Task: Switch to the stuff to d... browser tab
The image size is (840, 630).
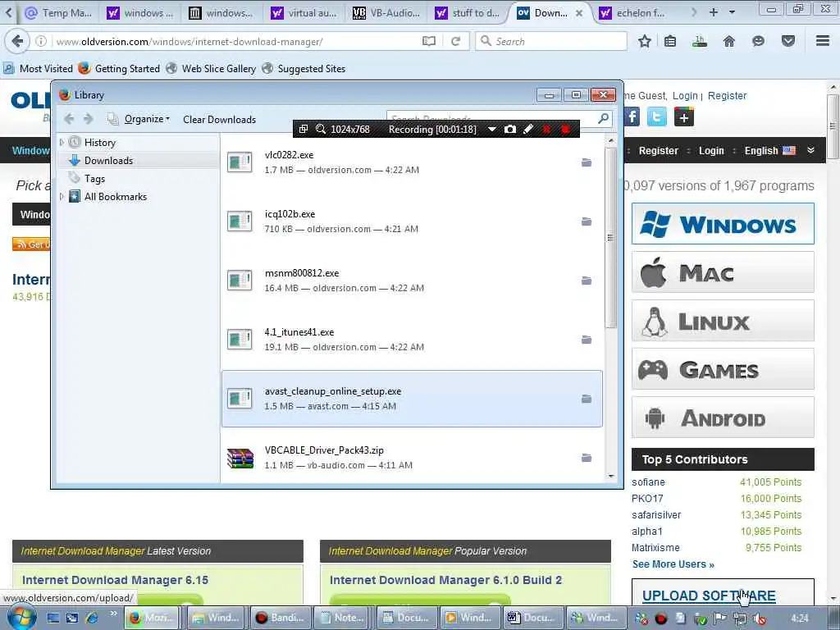Action: point(468,13)
